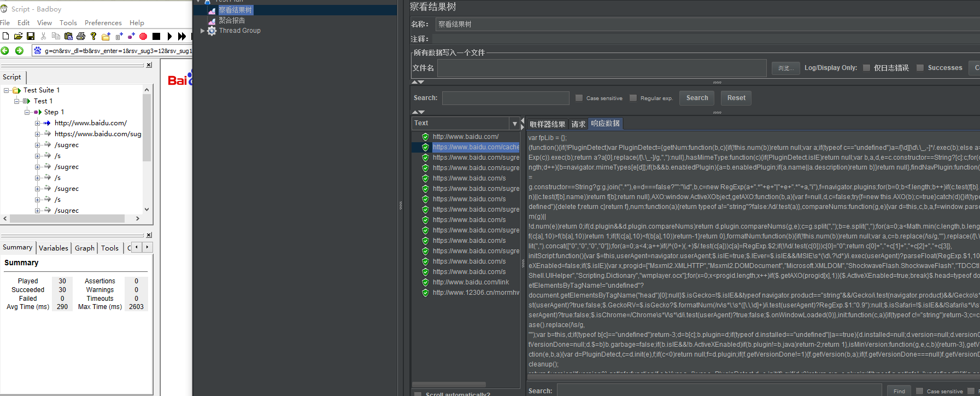Click the 名称 name input field
Viewport: 980px width, 396px height.
point(707,24)
